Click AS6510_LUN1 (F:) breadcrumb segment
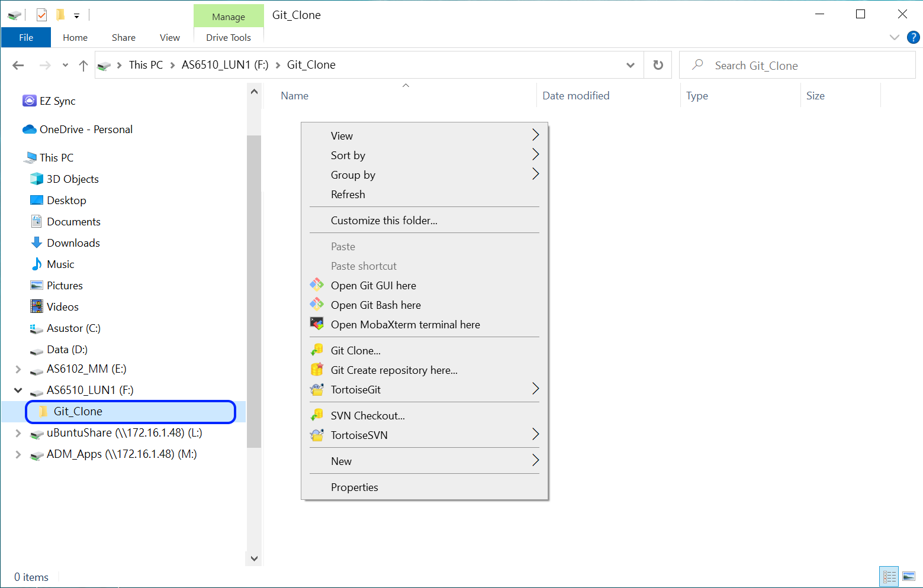The height and width of the screenshot is (588, 923). [x=225, y=65]
